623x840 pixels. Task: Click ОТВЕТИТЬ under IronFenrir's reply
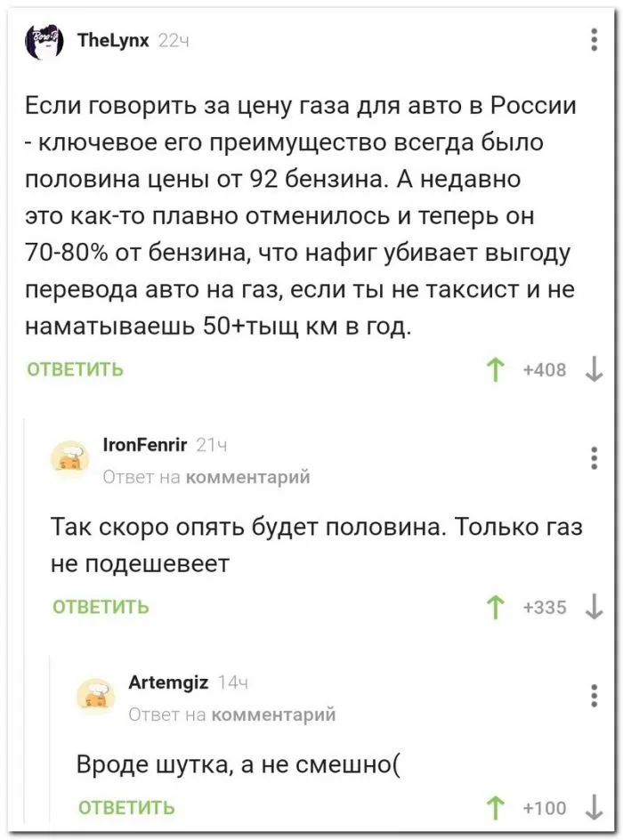click(x=101, y=608)
